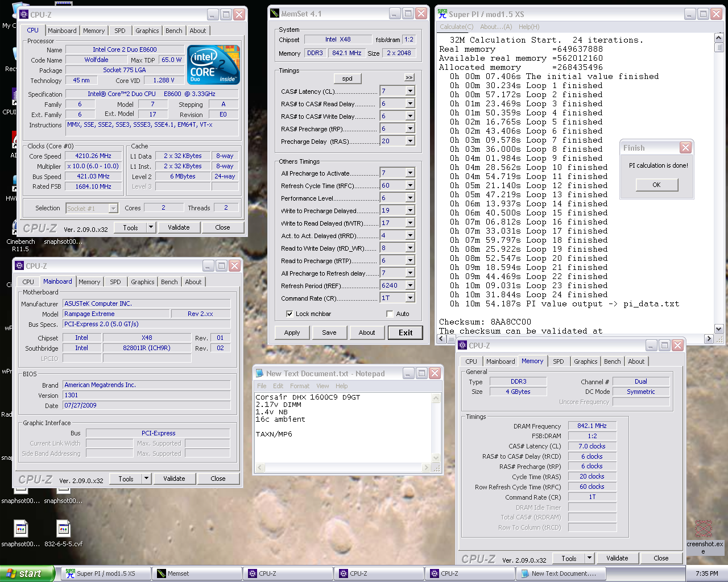Image resolution: width=728 pixels, height=582 pixels.
Task: Click Validate in the CPU-Z CPU window
Action: 179,227
